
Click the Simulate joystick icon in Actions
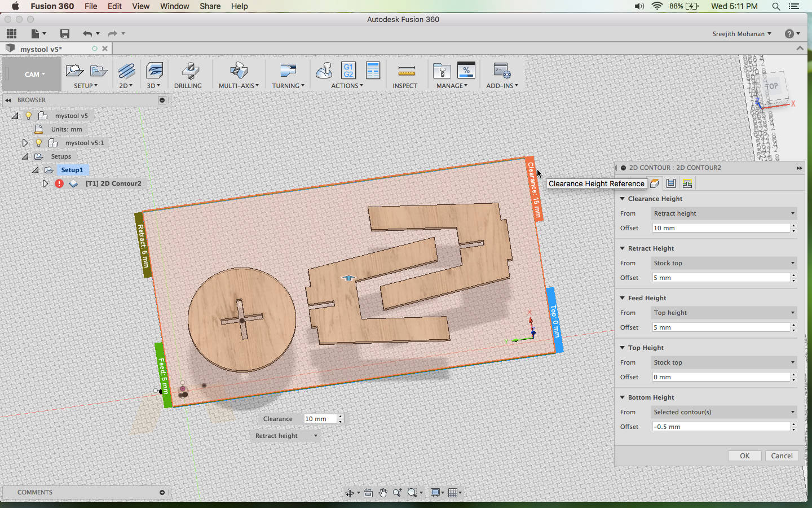tap(324, 71)
